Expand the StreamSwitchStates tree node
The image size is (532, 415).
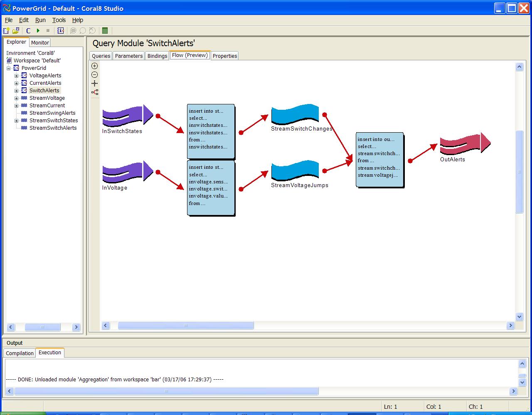(17, 121)
